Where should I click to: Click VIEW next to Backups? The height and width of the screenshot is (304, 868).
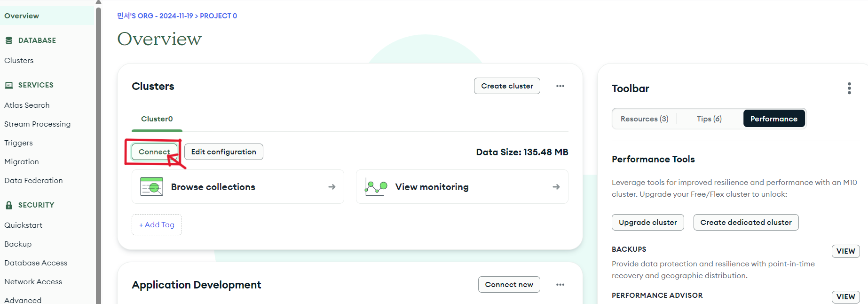846,251
